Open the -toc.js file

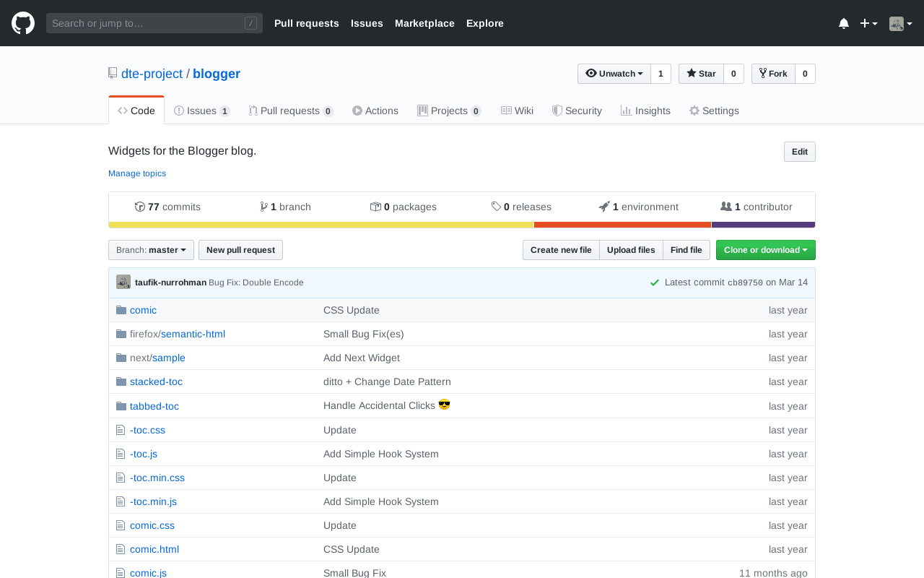[x=144, y=454]
